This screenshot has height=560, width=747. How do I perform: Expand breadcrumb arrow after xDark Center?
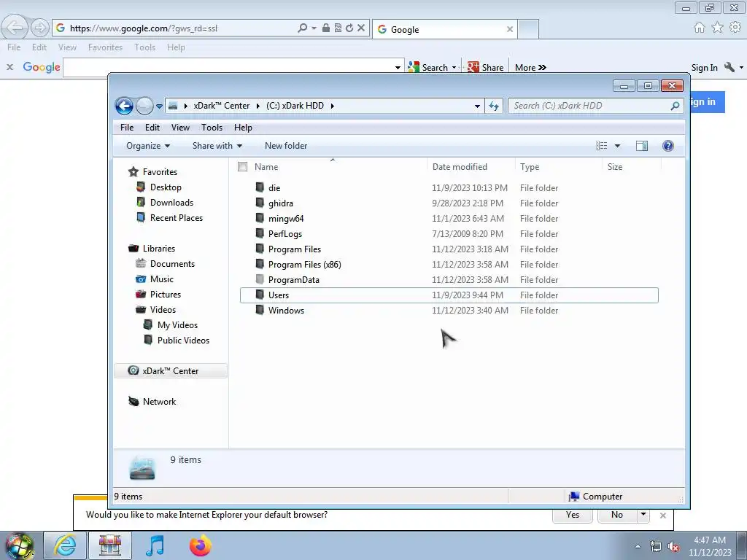click(x=258, y=106)
